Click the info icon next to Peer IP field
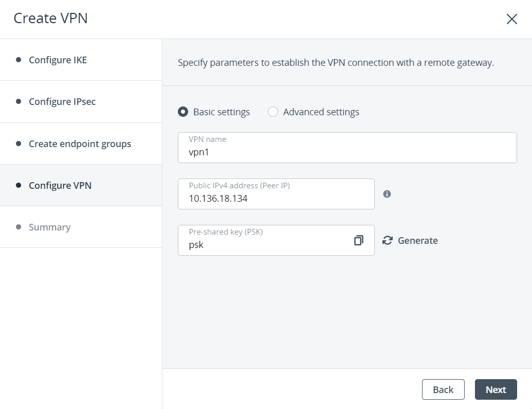Image resolution: width=532 pixels, height=409 pixels. click(x=387, y=194)
